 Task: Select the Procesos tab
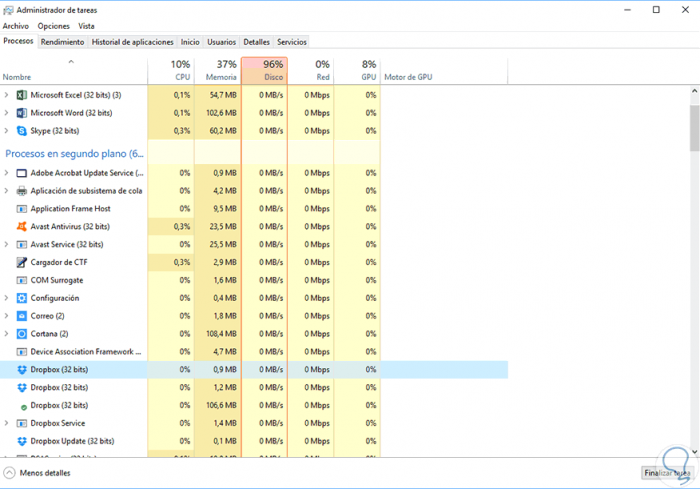[18, 41]
